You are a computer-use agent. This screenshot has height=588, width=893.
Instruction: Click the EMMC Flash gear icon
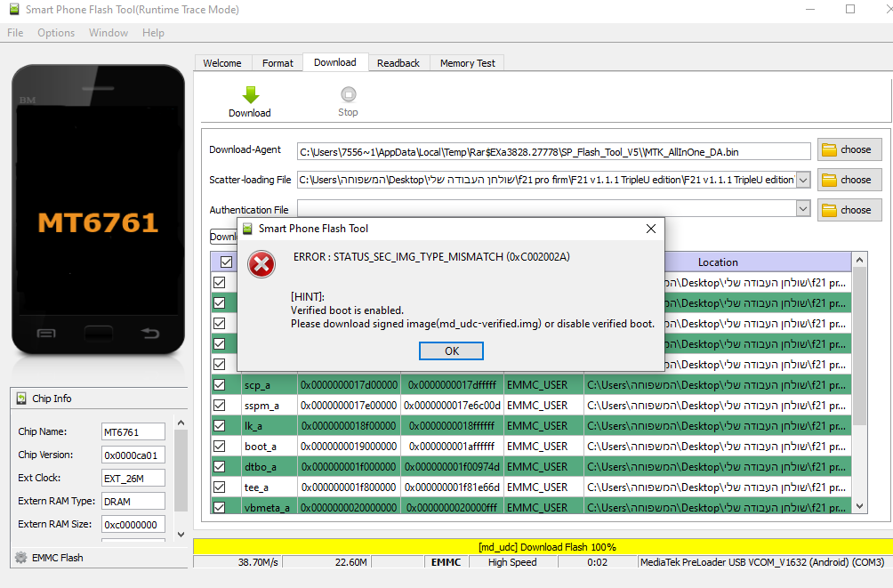coord(21,557)
